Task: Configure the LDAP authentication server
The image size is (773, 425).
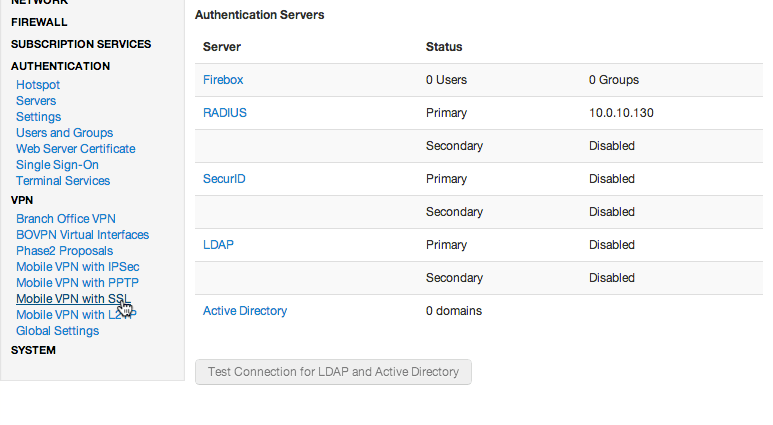Action: (x=218, y=245)
